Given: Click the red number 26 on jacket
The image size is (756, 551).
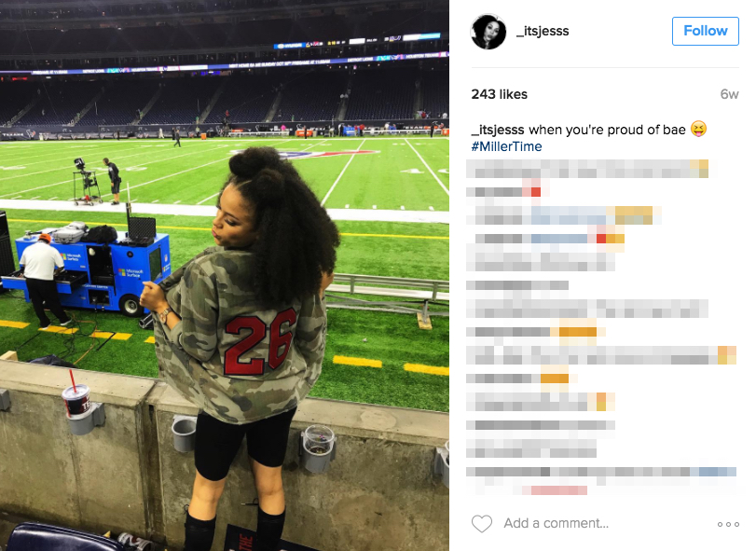Looking at the screenshot, I should coord(260,341).
